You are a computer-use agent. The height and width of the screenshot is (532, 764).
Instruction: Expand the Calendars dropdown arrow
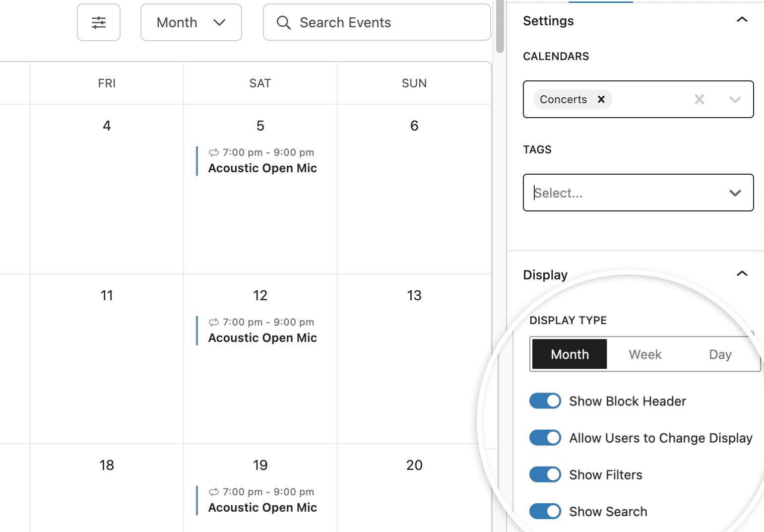coord(735,100)
